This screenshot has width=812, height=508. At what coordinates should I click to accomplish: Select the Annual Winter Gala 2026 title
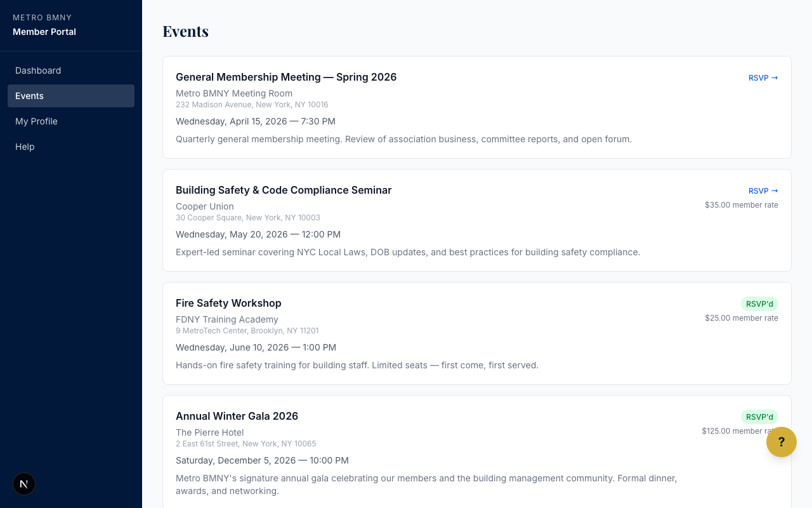[x=237, y=416]
